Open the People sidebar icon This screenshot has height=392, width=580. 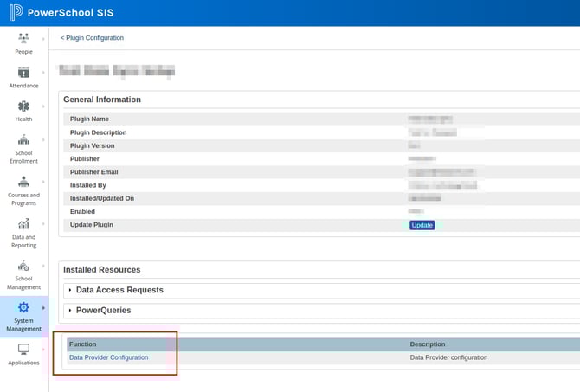23,38
